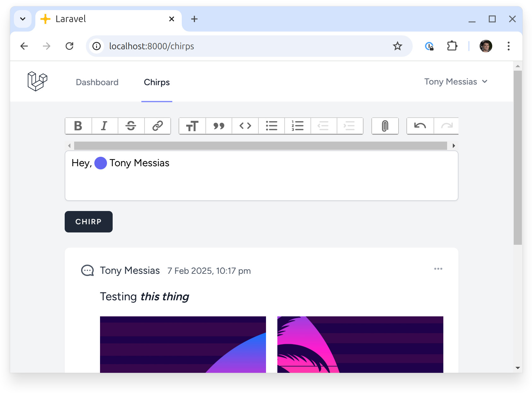
Task: Click the Laravel logo
Action: (37, 81)
